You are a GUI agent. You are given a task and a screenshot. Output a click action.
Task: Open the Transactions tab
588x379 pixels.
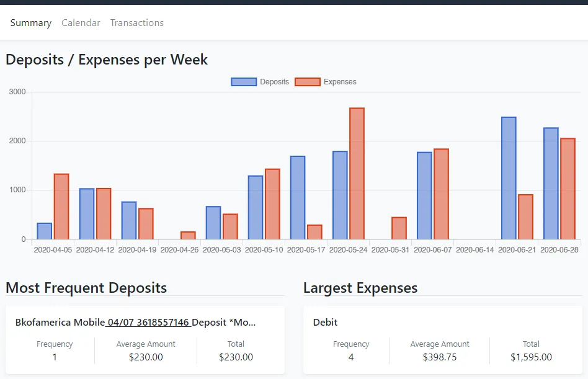tap(136, 23)
